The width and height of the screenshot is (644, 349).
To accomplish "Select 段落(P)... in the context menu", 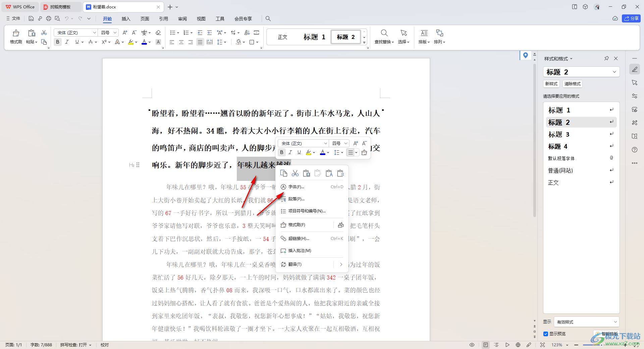I will coord(312,199).
